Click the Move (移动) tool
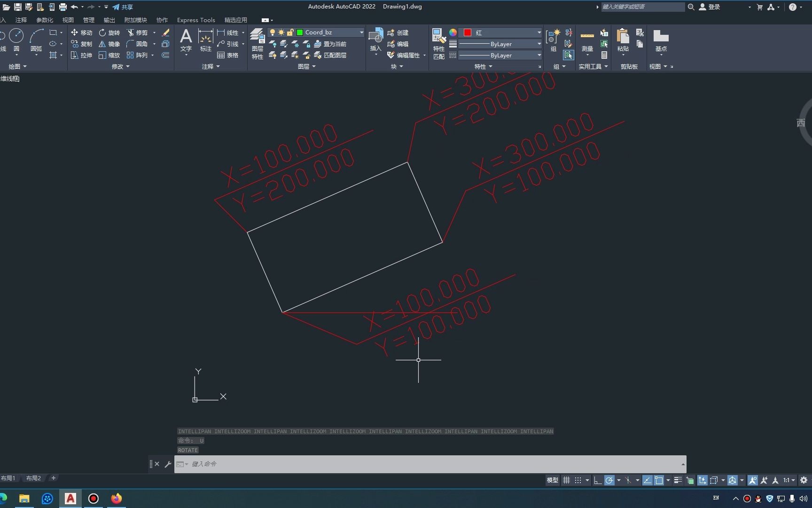This screenshot has height=508, width=812. pos(81,32)
